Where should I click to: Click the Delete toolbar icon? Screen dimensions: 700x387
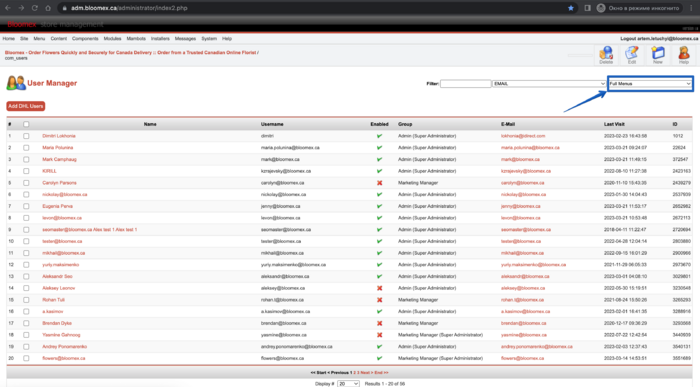606,54
